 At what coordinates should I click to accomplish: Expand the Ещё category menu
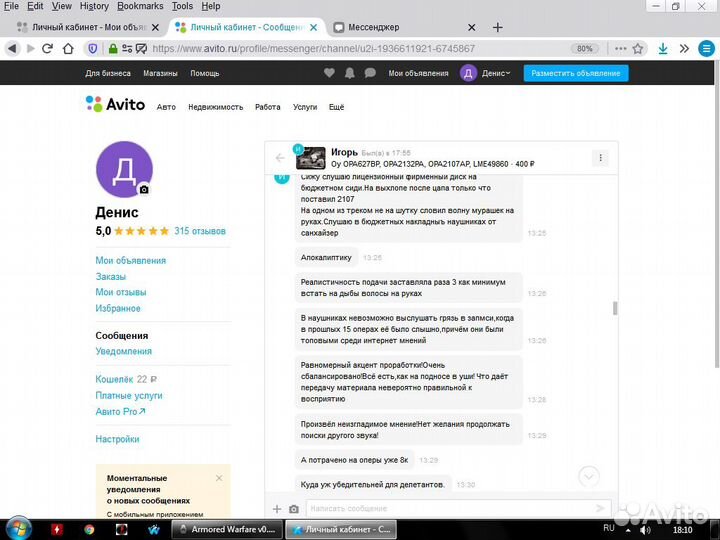click(336, 106)
